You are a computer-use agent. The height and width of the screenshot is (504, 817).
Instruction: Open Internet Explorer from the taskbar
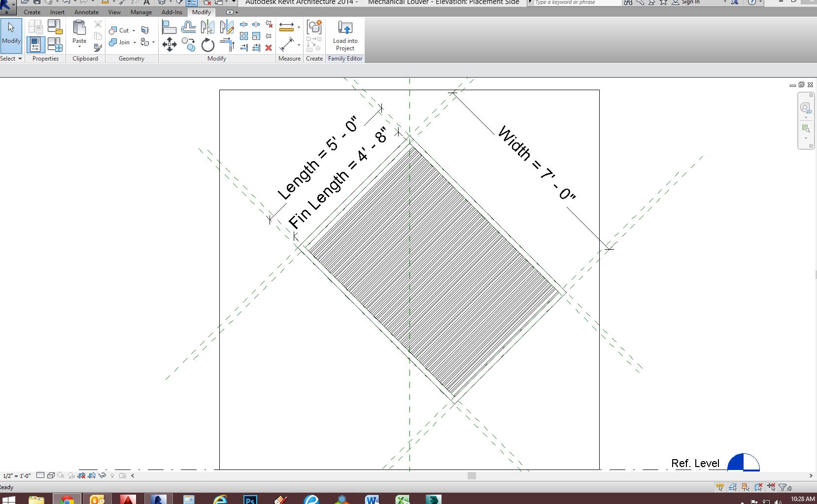coord(219,500)
